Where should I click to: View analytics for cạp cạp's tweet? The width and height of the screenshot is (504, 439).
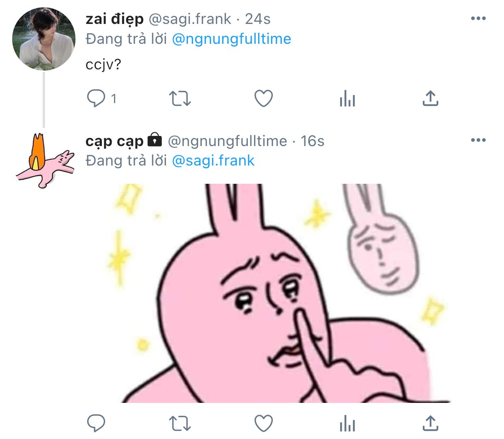tap(347, 423)
